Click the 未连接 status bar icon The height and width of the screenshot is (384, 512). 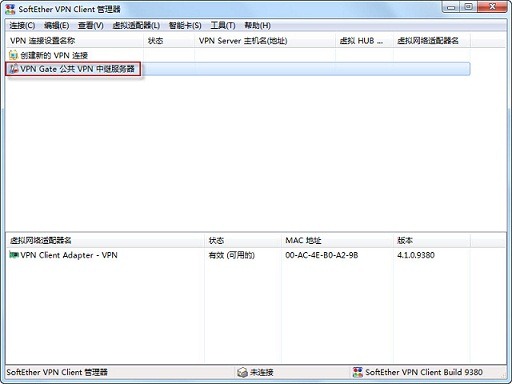[242, 372]
